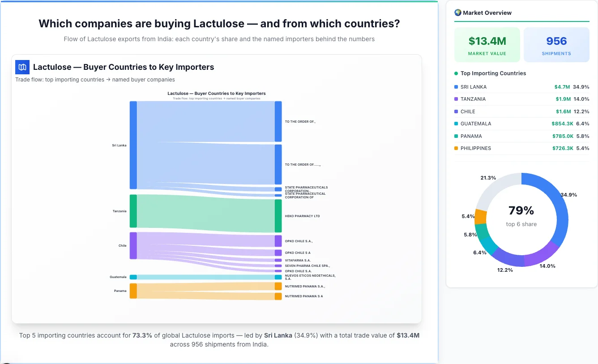
Task: Click the 79% center of the donut chart
Action: [x=521, y=210]
